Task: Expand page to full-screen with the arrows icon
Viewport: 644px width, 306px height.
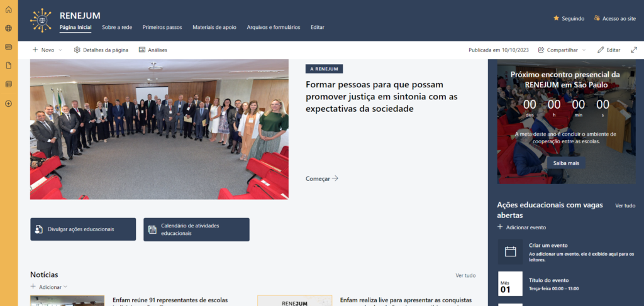Action: [634, 50]
